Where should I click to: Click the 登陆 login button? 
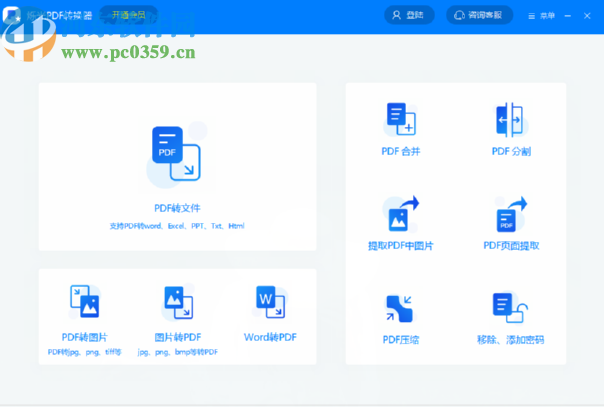(x=409, y=15)
